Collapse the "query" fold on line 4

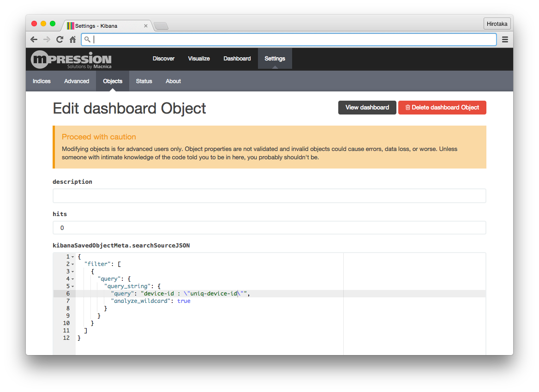tap(73, 279)
